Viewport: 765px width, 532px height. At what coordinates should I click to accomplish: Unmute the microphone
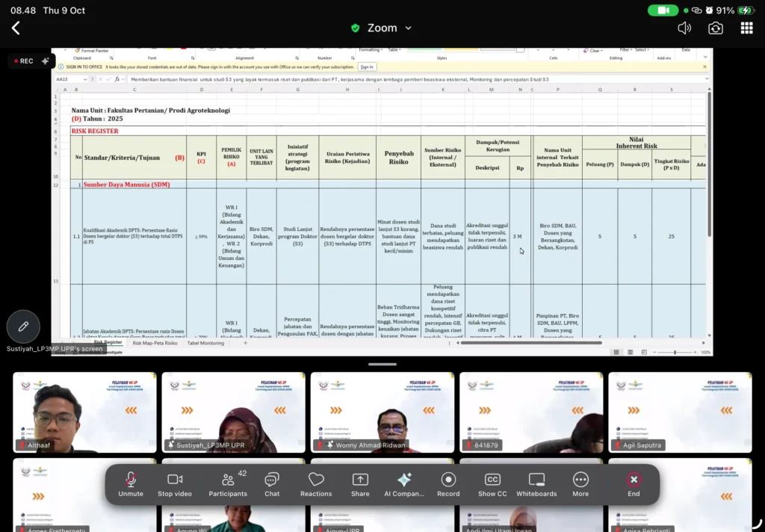point(131,484)
